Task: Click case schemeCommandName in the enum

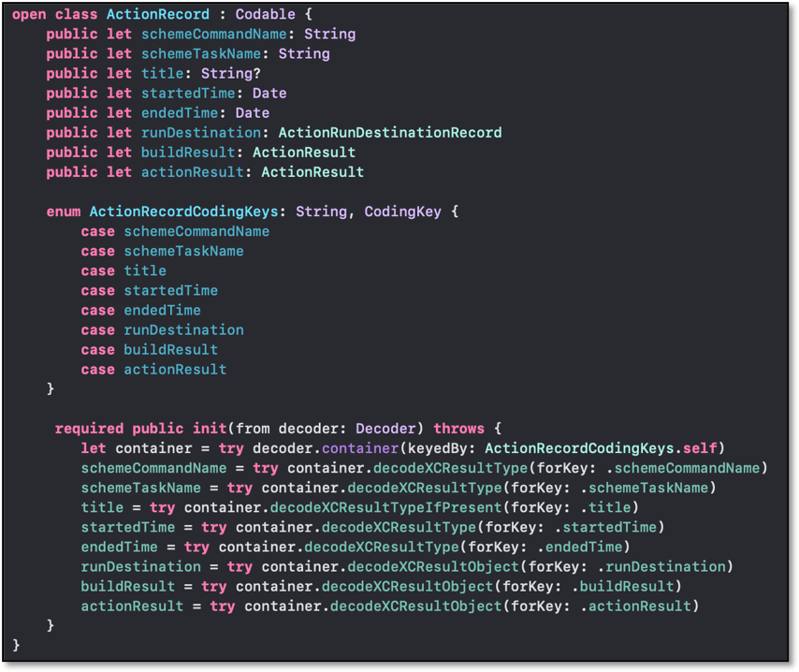Action: point(196,231)
